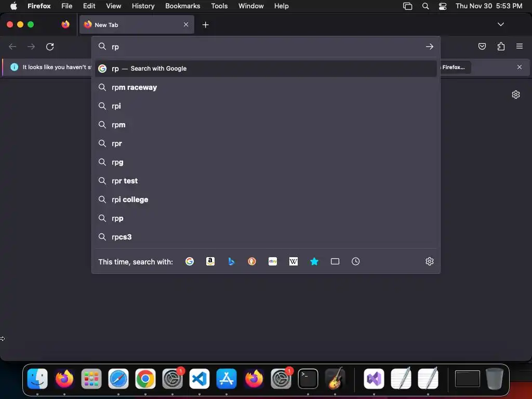Open Launchpad from the Dock

[x=91, y=379]
